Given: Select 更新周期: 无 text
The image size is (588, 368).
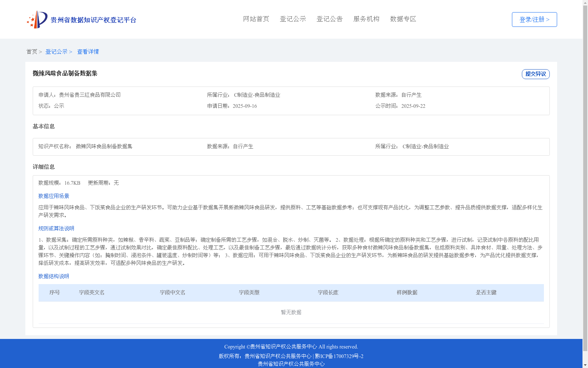Looking at the screenshot, I should 103,183.
